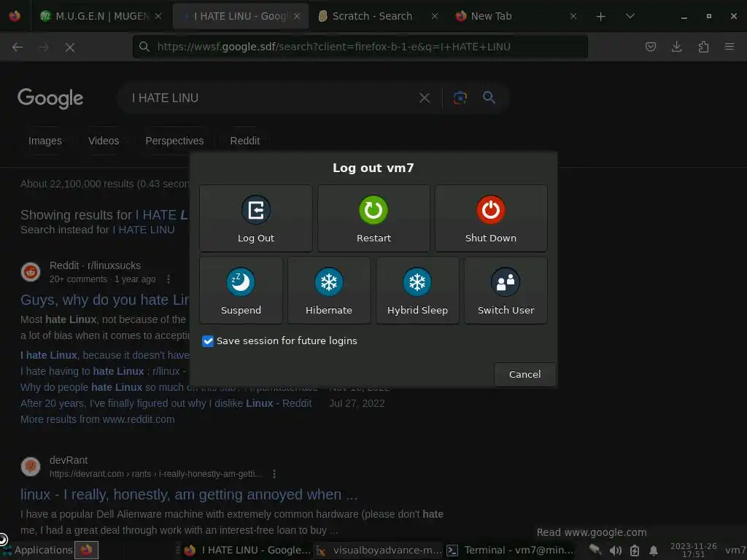Click Search instead for I HATE LINU link

(144, 230)
